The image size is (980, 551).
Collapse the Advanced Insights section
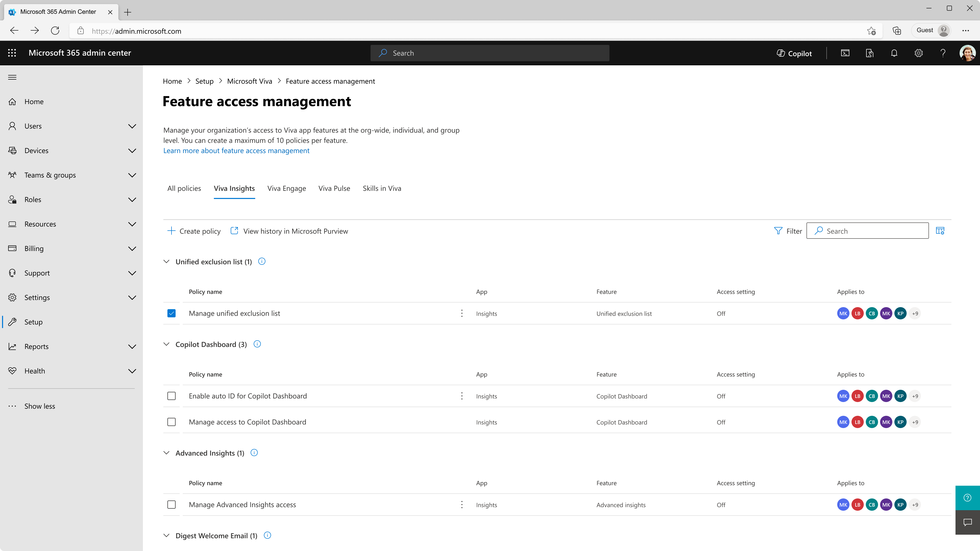167,453
